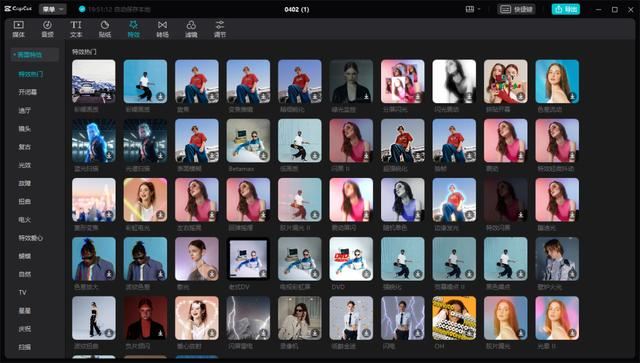This screenshot has width=640, height=363.
Task: Select the black-and-white blurred woman effect
Action: click(x=454, y=81)
